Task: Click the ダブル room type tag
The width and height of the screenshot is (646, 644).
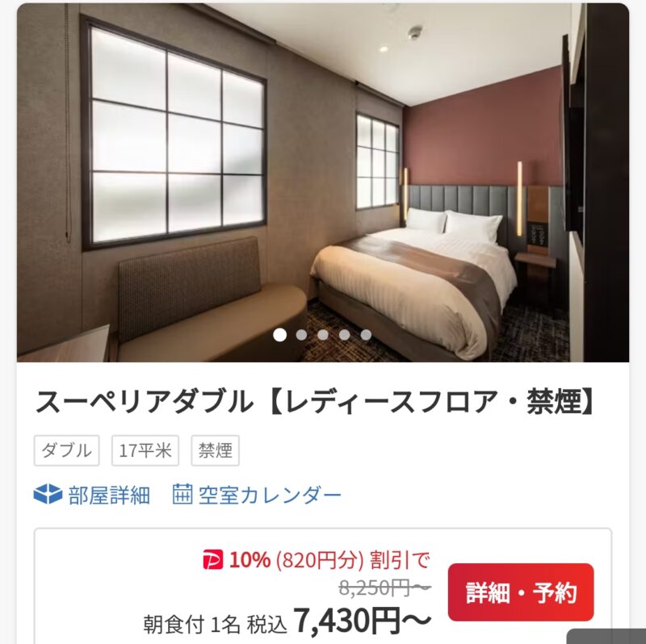Action: (67, 450)
